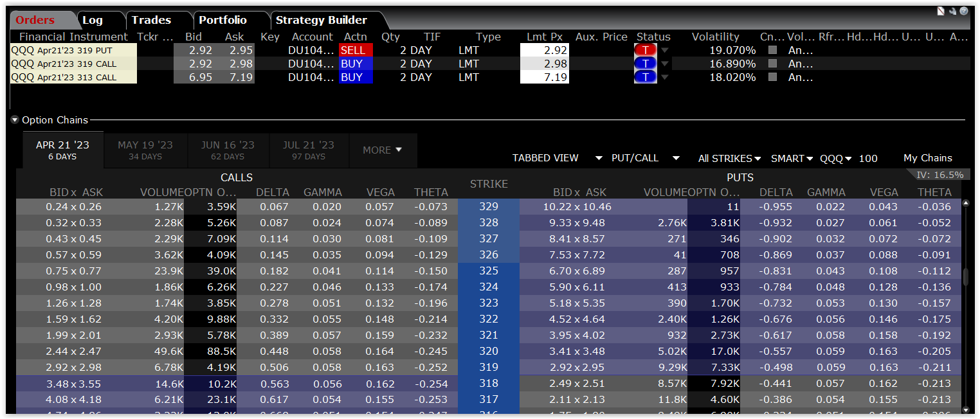This screenshot has width=980, height=419.
Task: Click the CALLS DELTA column header
Action: 273,192
